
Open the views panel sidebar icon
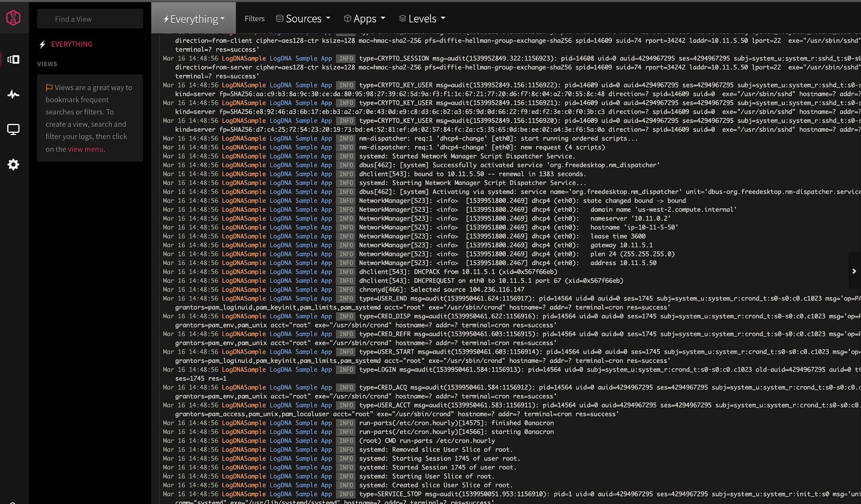click(13, 59)
